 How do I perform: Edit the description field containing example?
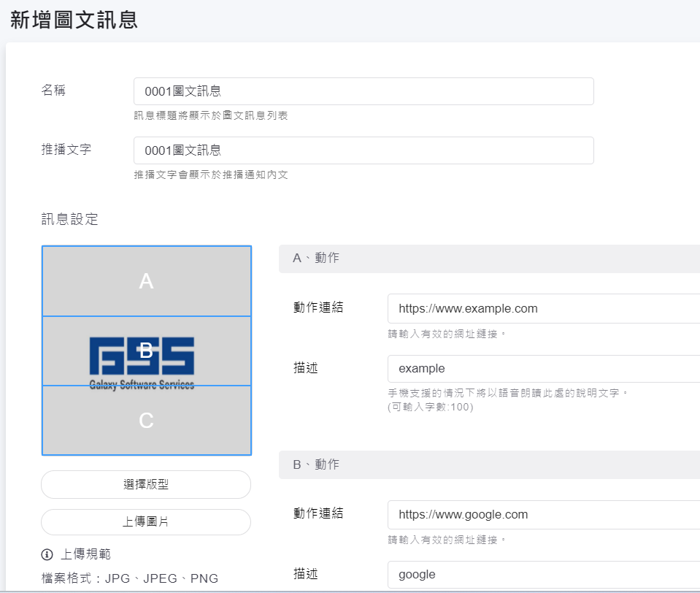coord(543,369)
